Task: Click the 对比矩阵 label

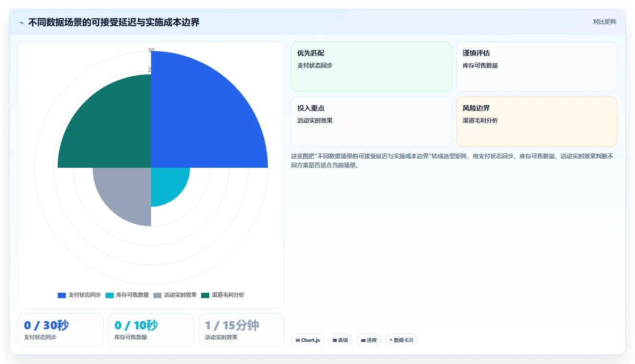Action: (604, 22)
